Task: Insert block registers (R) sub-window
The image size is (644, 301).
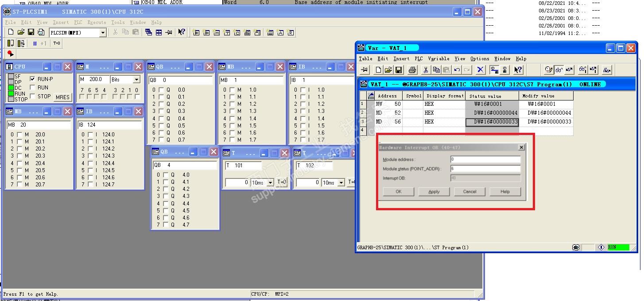Action: [291, 32]
